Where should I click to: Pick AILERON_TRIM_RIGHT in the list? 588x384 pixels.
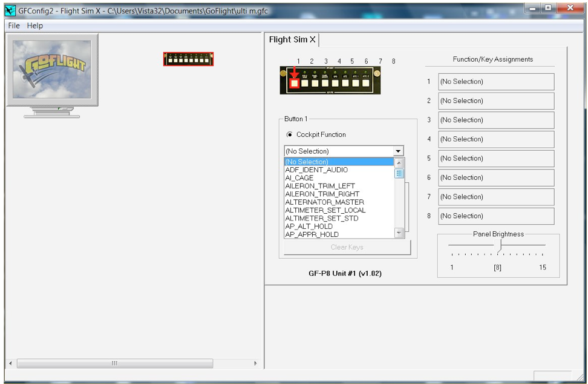pos(339,194)
